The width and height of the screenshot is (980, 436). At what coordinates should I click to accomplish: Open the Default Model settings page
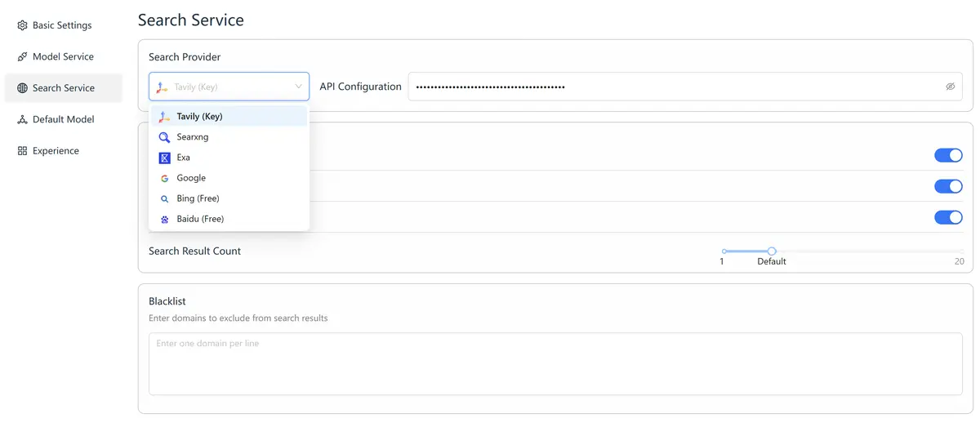point(63,119)
